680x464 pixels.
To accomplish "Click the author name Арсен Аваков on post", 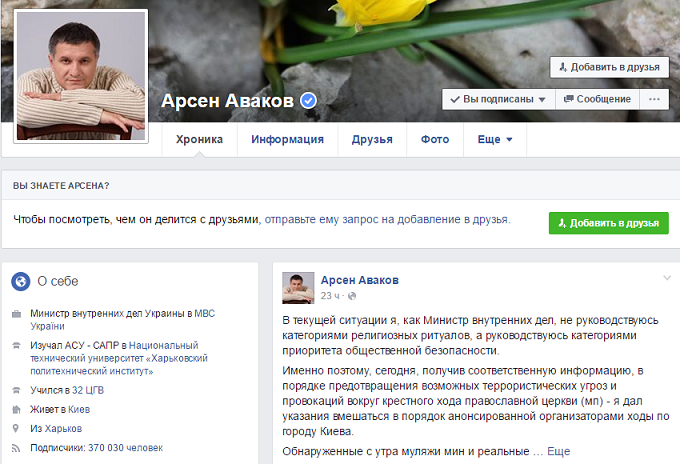I will point(360,280).
